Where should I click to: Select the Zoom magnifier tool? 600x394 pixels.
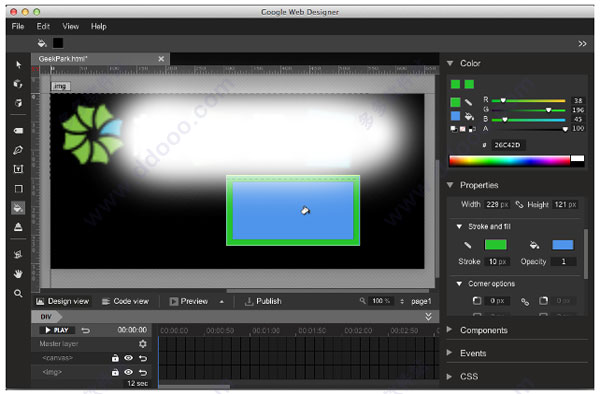pyautogui.click(x=18, y=293)
